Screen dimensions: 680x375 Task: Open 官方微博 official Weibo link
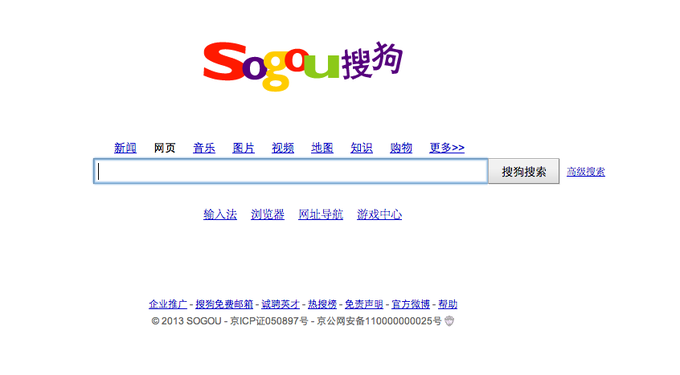coord(411,304)
